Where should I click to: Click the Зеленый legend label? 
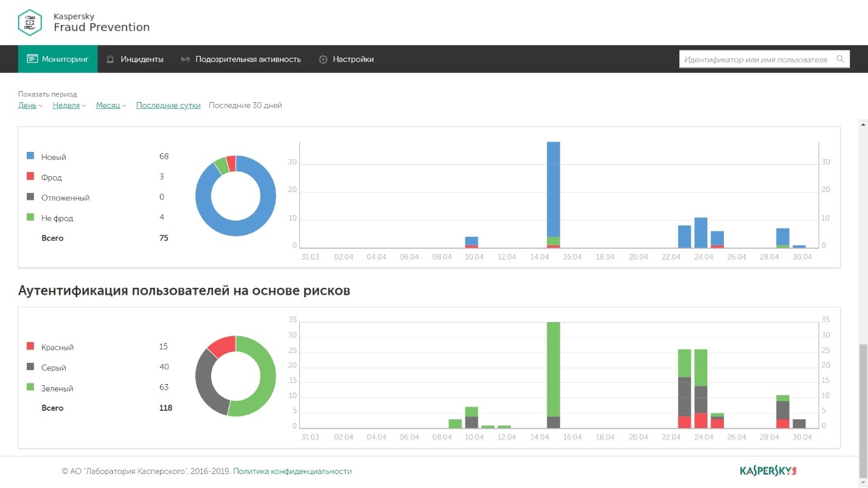click(57, 388)
